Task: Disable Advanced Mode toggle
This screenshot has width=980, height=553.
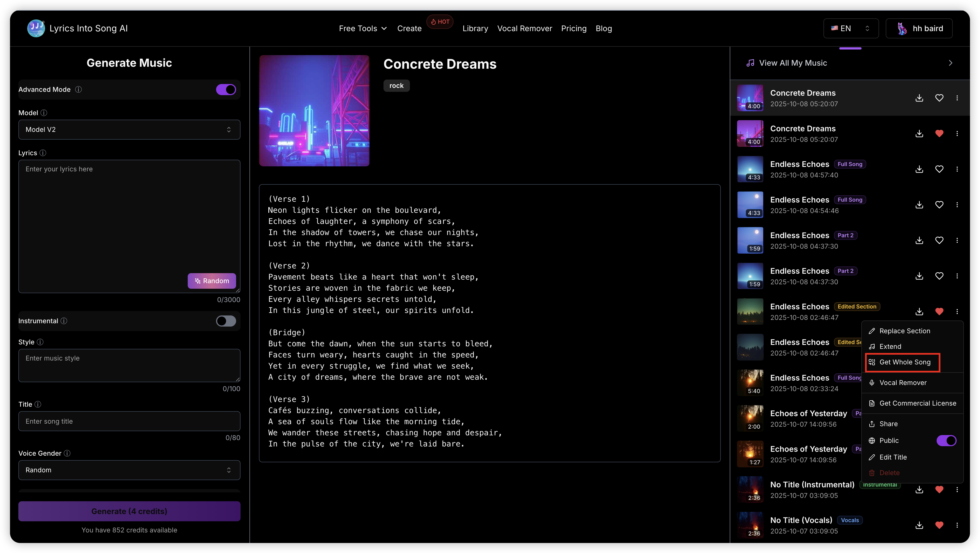Action: (x=226, y=90)
